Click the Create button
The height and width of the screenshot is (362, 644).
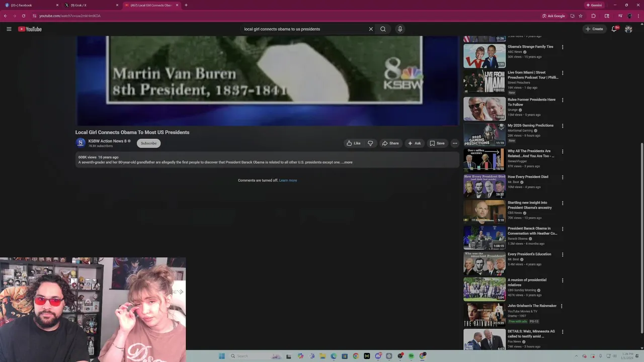pos(594,29)
